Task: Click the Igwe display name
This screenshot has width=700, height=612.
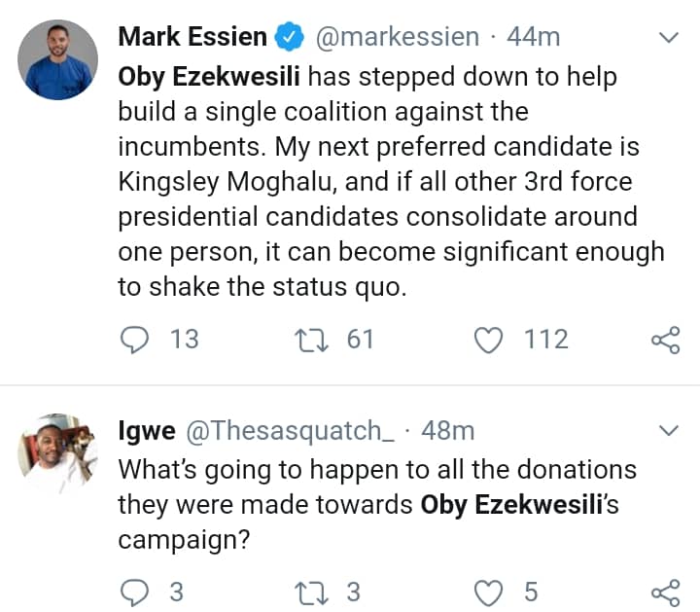Action: [x=146, y=430]
